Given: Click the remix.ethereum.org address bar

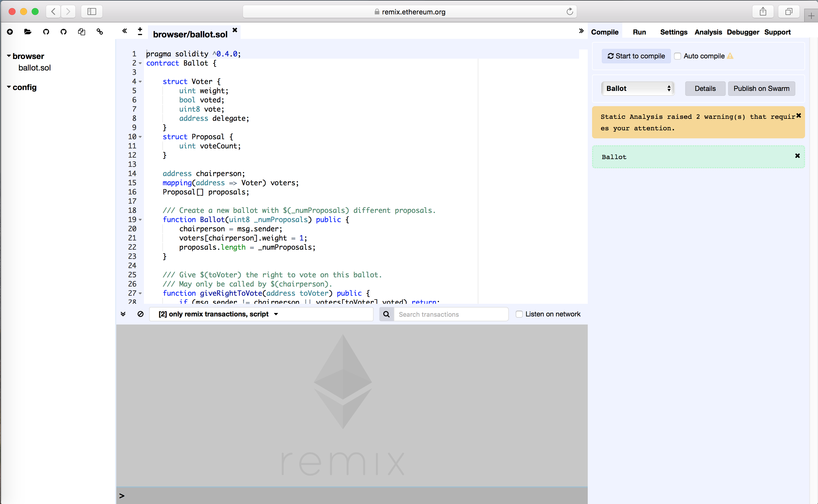Looking at the screenshot, I should [410, 12].
